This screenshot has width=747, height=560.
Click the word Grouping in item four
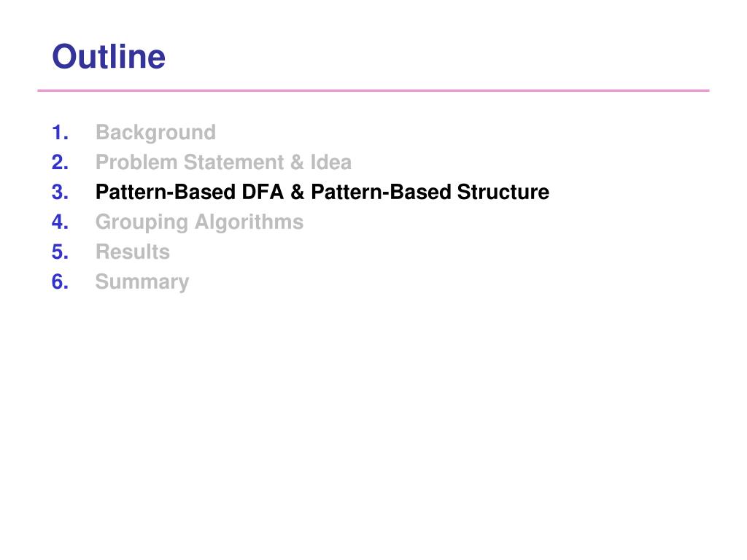[x=142, y=222]
